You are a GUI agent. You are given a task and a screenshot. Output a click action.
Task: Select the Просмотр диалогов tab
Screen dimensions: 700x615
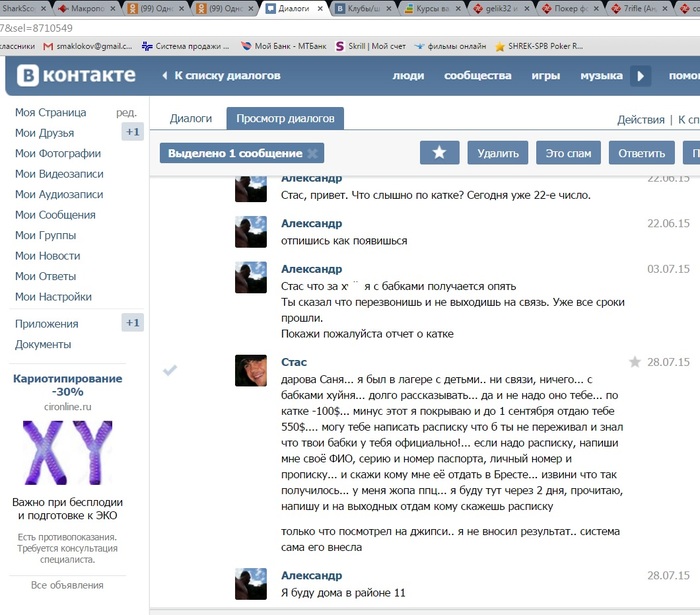point(285,118)
